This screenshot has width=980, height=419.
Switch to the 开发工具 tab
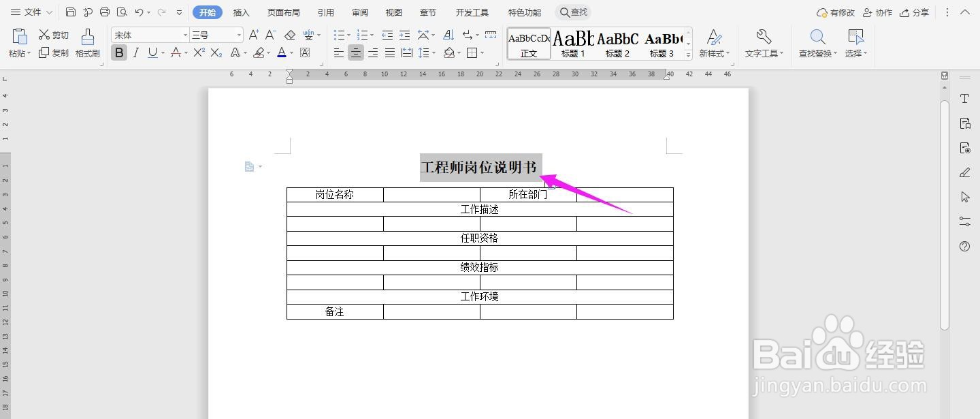[472, 12]
